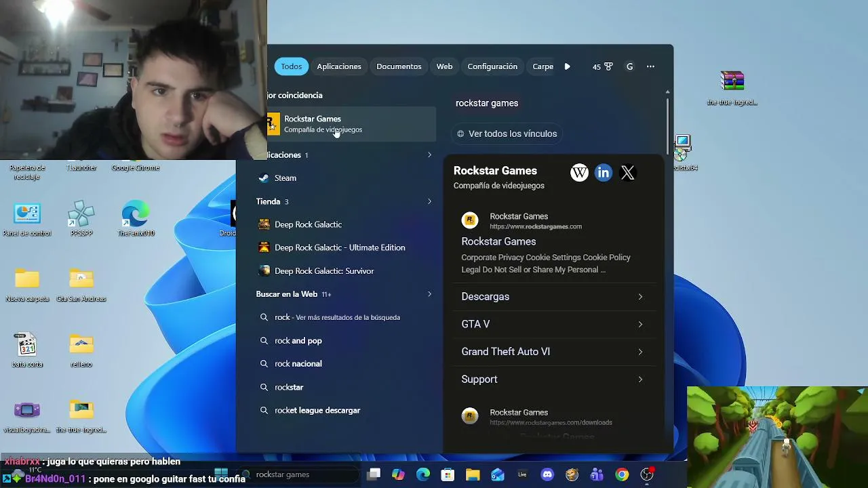Open Microsoft Edge from the taskbar
This screenshot has height=488, width=868.
click(x=423, y=474)
